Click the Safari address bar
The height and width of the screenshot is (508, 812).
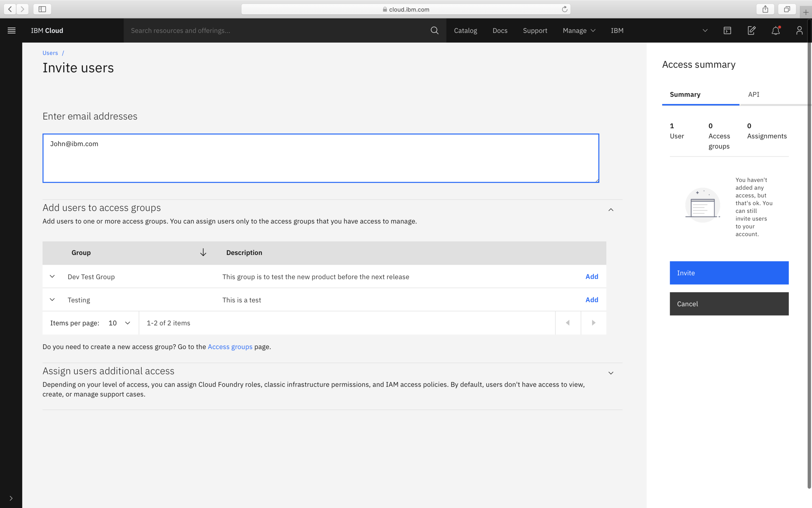[405, 9]
